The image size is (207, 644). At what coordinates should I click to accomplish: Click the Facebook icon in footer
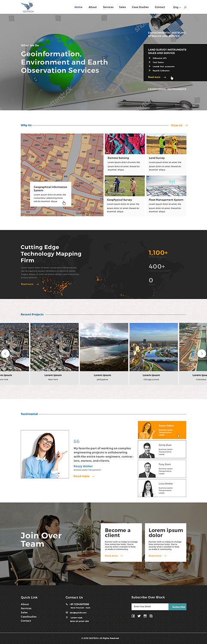(133, 616)
